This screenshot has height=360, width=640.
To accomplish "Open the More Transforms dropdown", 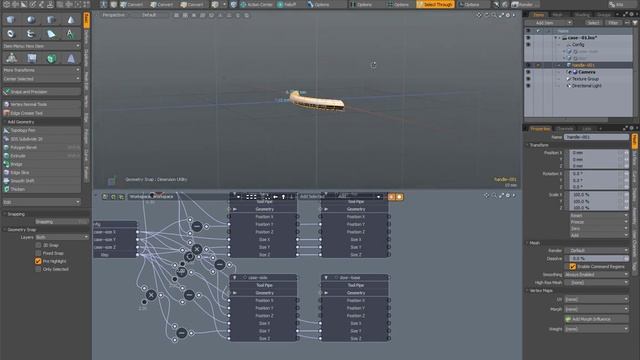I will [41, 70].
